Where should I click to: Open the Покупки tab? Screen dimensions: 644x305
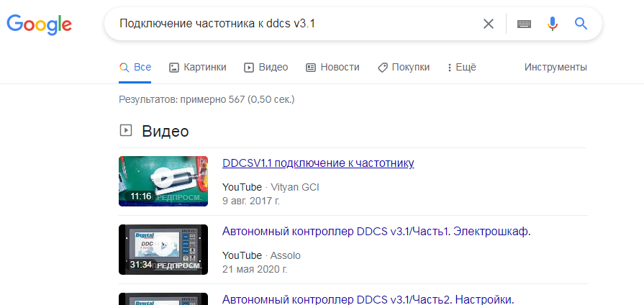click(x=404, y=68)
